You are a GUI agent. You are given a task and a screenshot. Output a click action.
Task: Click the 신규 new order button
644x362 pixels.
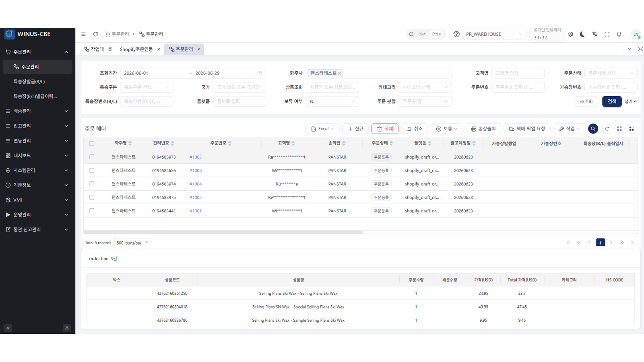[355, 129]
